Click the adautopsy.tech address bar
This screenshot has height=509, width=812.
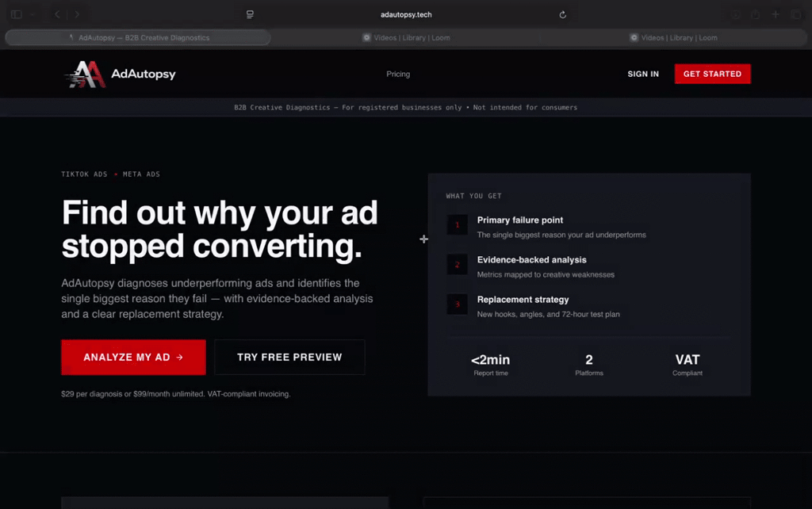406,14
